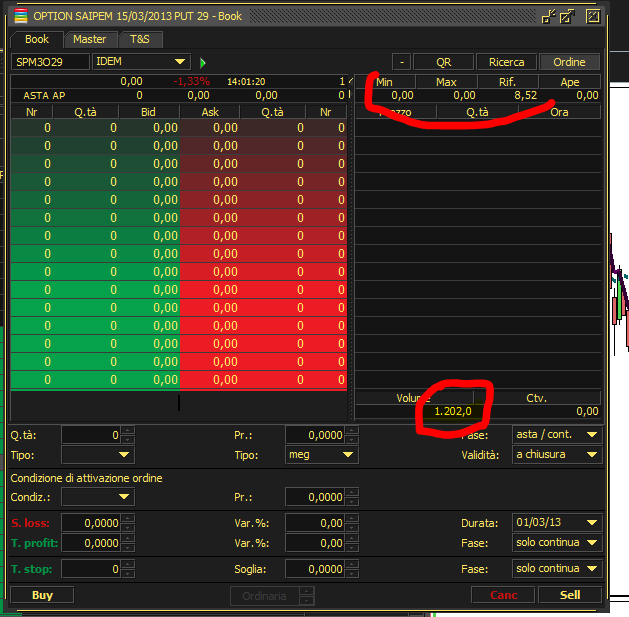Click the minus button beside QR
Screen dimensions: 629x617
[x=402, y=62]
